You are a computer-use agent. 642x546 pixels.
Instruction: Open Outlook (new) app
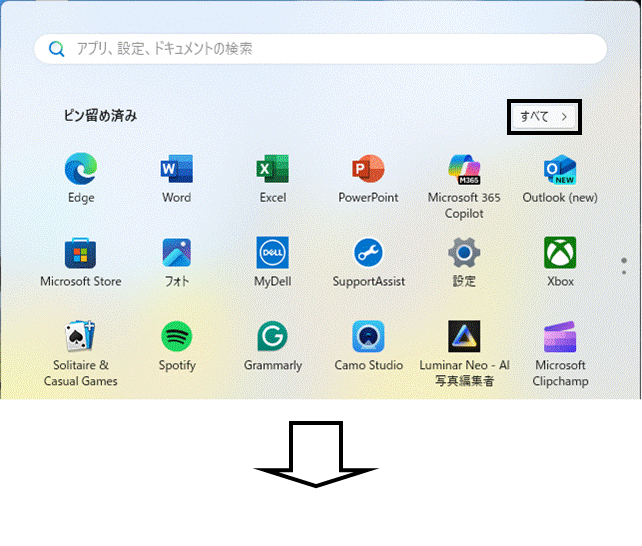coord(560,178)
